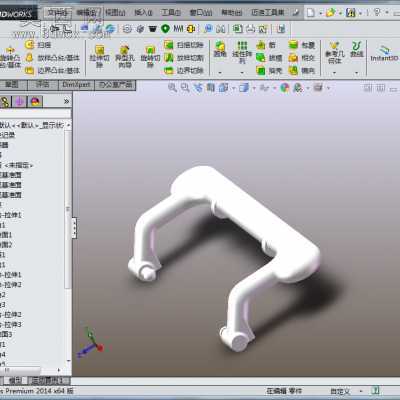
Task: Open the 窗口 Window menu
Action: click(x=201, y=13)
